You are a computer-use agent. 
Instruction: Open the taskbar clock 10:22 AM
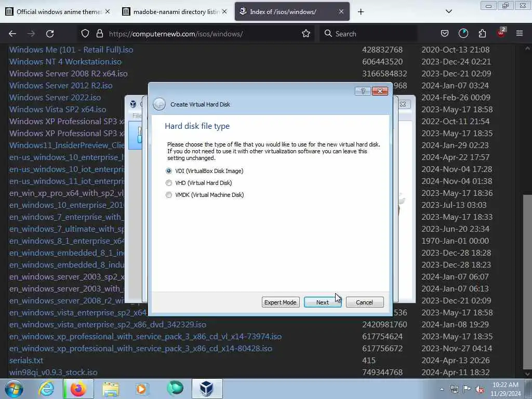point(506,389)
